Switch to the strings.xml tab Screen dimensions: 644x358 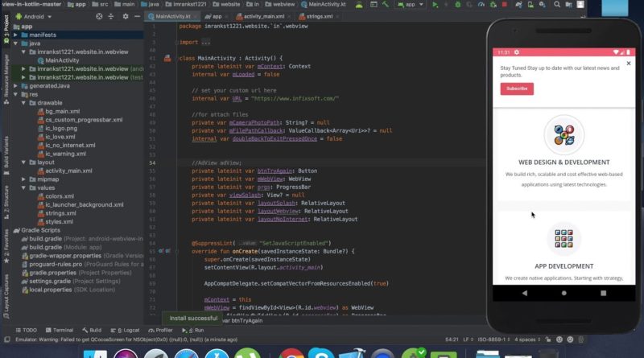319,16
